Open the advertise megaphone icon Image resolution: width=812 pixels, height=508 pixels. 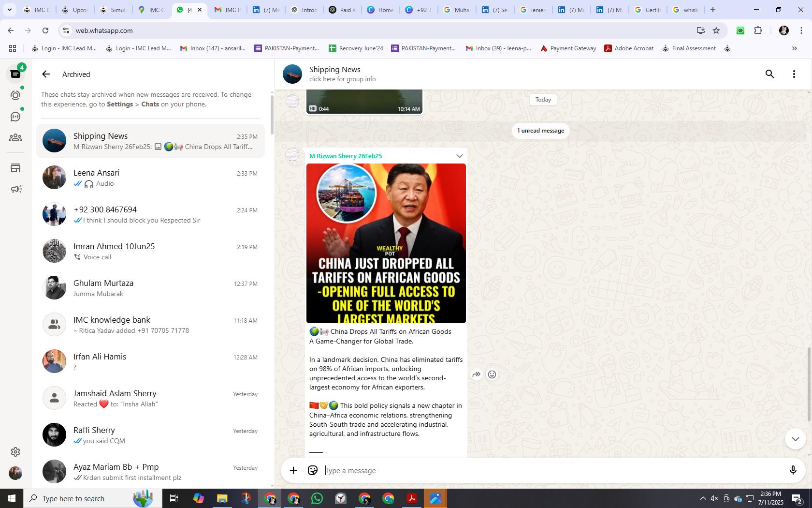(x=15, y=189)
